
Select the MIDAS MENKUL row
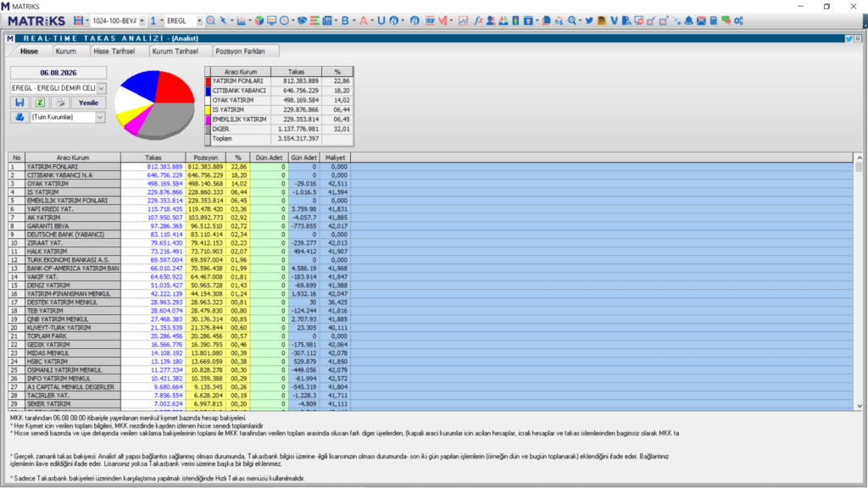point(431,353)
